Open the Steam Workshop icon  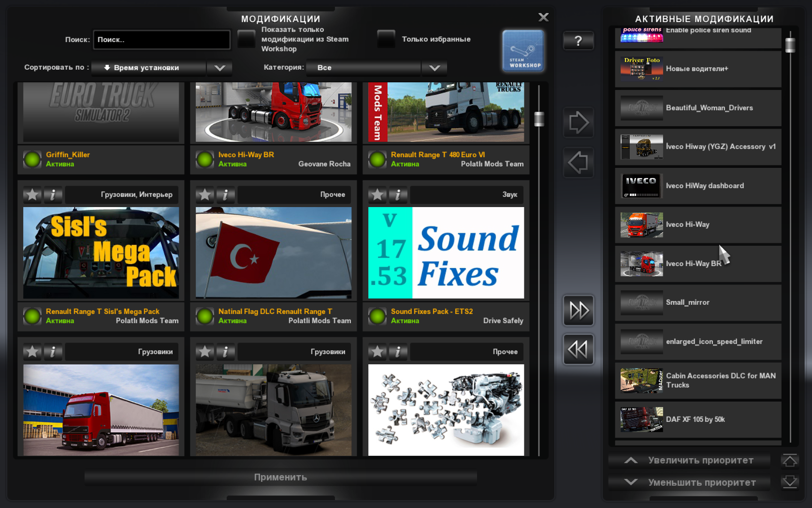[523, 51]
